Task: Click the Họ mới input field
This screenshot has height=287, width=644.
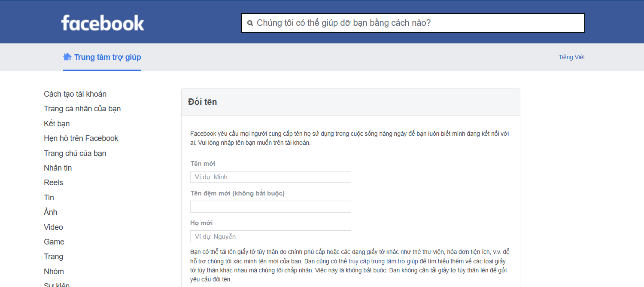Action: pyautogui.click(x=270, y=236)
